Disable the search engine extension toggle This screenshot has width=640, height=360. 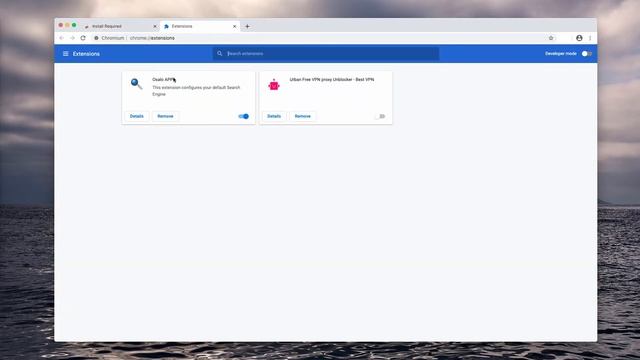(244, 116)
